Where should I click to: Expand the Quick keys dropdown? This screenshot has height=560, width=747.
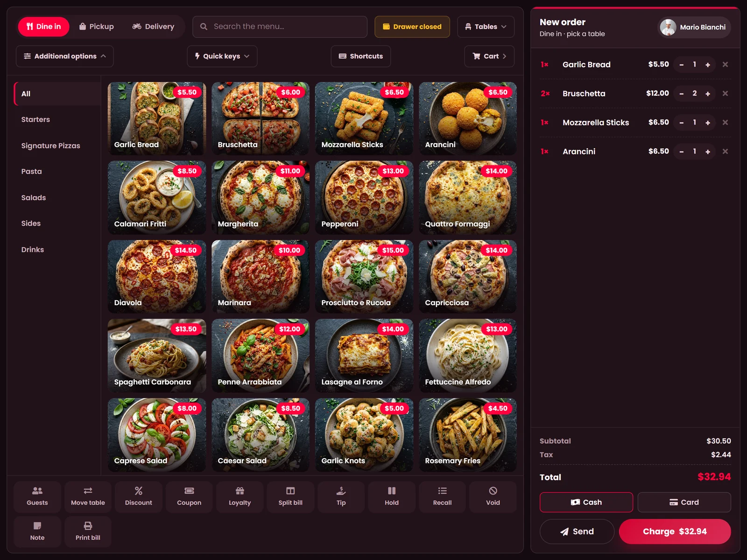click(x=222, y=56)
